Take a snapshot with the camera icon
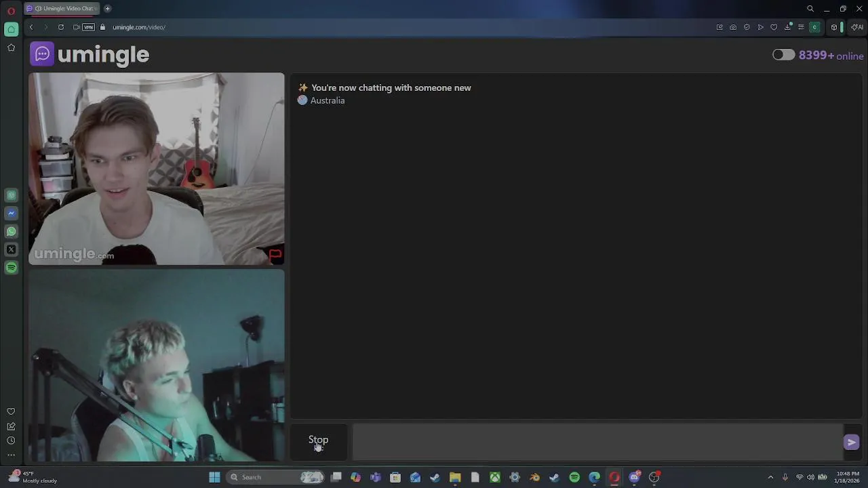 tap(733, 27)
